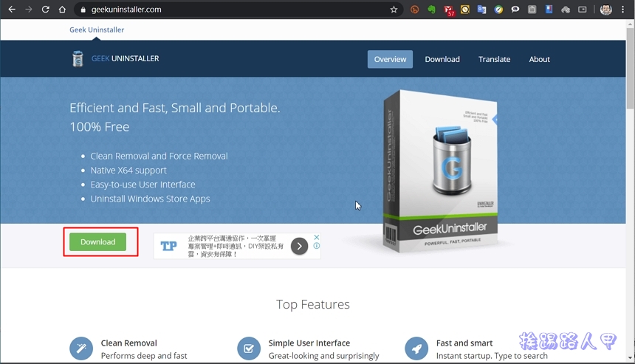The image size is (635, 364).
Task: View site security lock info
Action: pyautogui.click(x=83, y=10)
